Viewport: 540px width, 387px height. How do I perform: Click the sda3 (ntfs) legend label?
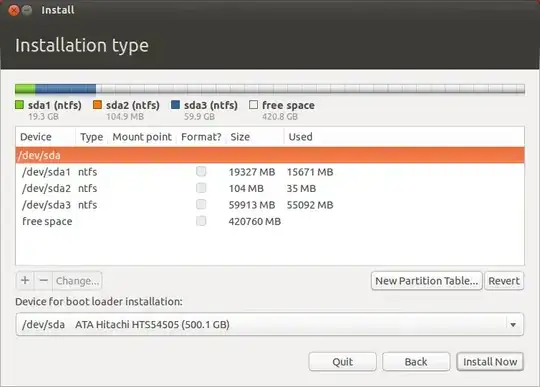[211, 105]
